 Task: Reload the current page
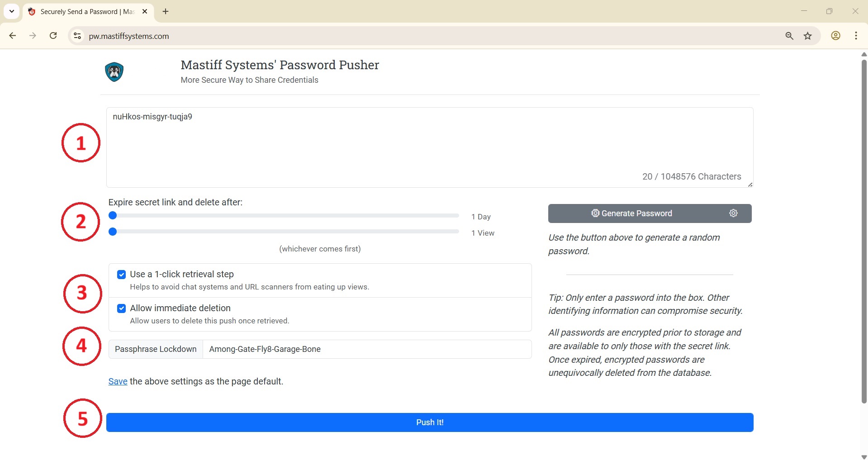pyautogui.click(x=53, y=36)
